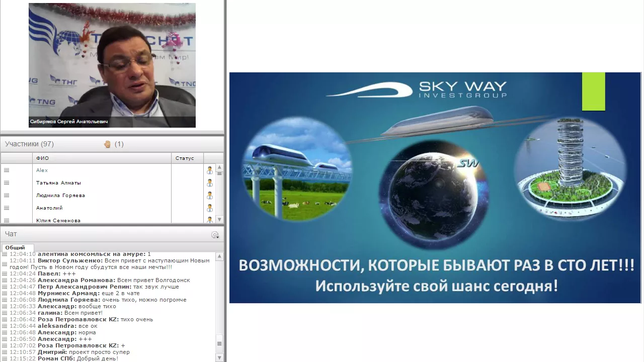The image size is (644, 362).
Task: Click the Статус column header
Action: point(187,158)
